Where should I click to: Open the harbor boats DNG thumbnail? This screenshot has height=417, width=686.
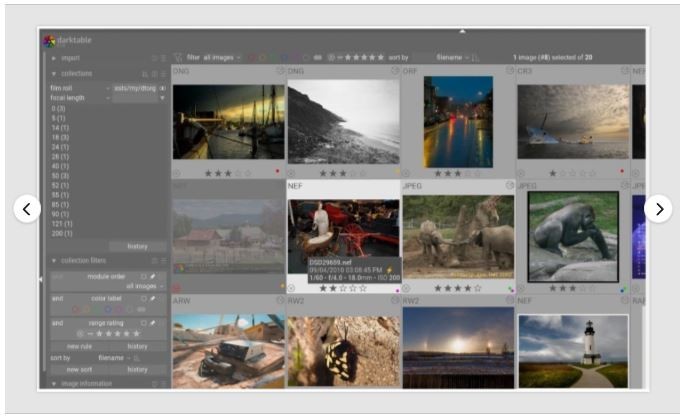[228, 122]
